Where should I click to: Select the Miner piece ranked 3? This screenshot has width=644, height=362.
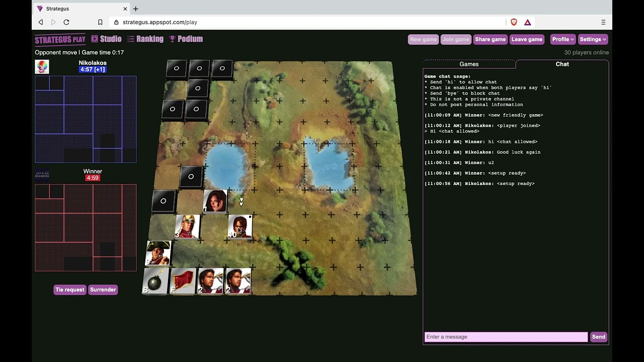point(187,227)
